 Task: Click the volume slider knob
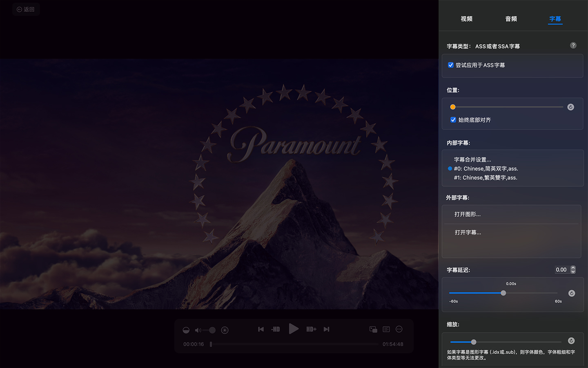[x=212, y=330]
